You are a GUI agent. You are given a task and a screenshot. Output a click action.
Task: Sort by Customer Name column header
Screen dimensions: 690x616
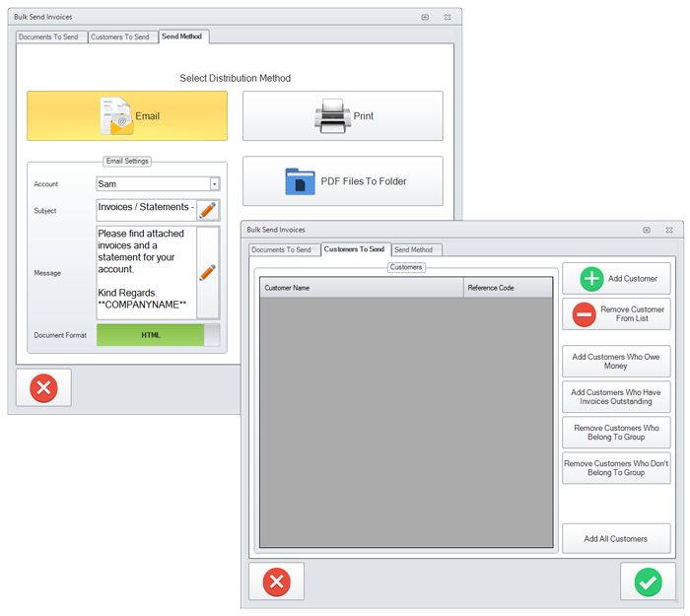point(361,288)
